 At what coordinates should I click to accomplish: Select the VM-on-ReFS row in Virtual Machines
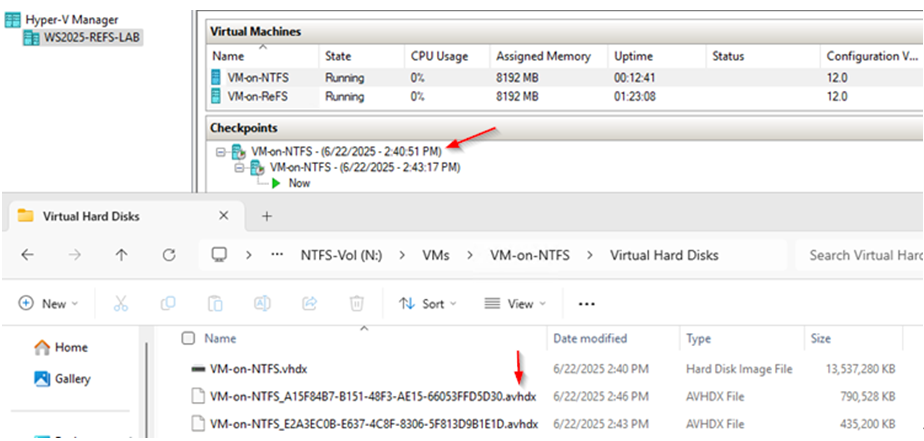566,96
